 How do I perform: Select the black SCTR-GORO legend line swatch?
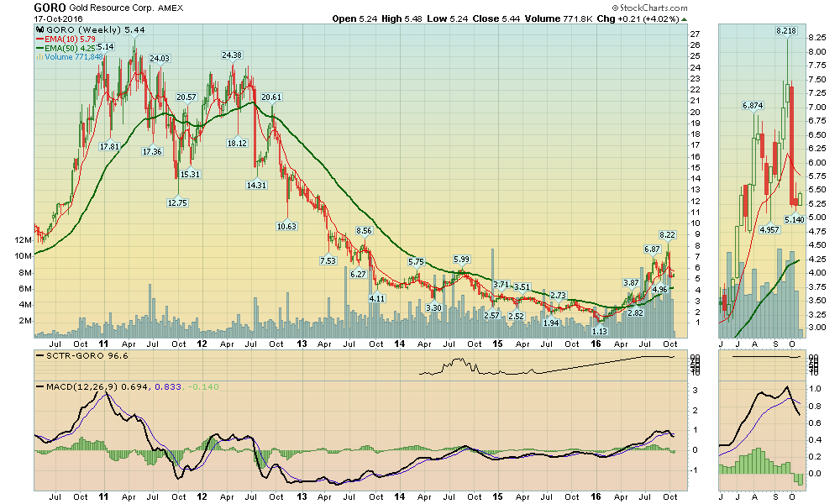click(x=39, y=355)
